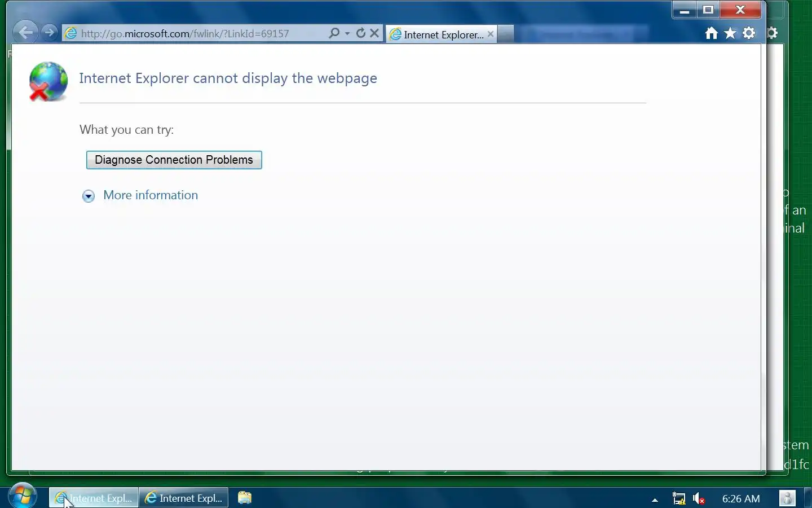Go back using the back arrow button
Screen dimensions: 812x508
pyautogui.click(x=26, y=32)
